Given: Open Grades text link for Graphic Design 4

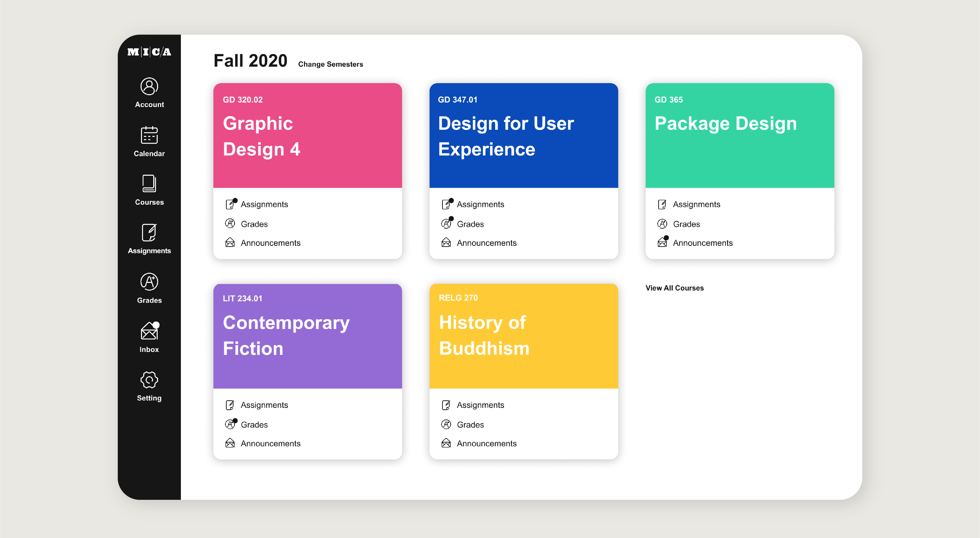Looking at the screenshot, I should tap(254, 224).
